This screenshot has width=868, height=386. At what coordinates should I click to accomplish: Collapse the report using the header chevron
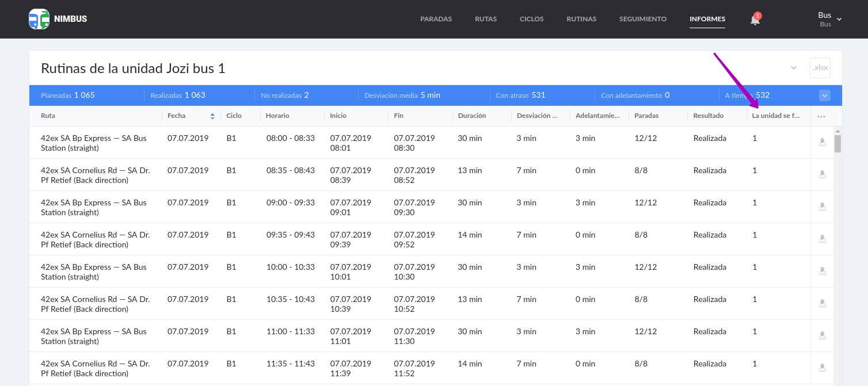[x=794, y=68]
